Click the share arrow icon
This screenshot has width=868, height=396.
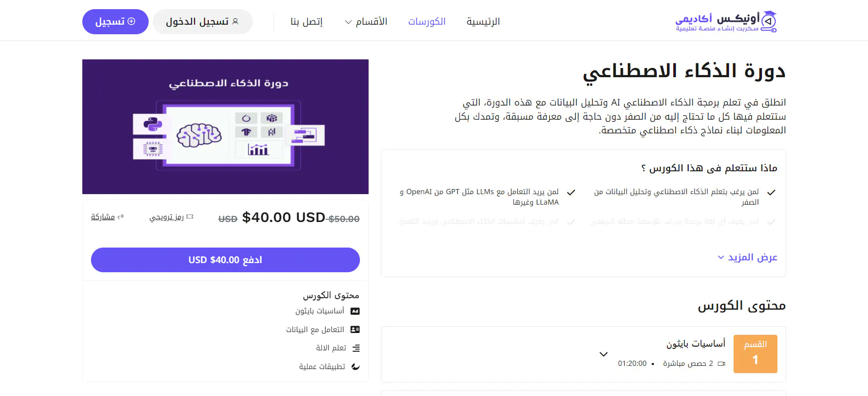[x=121, y=216]
